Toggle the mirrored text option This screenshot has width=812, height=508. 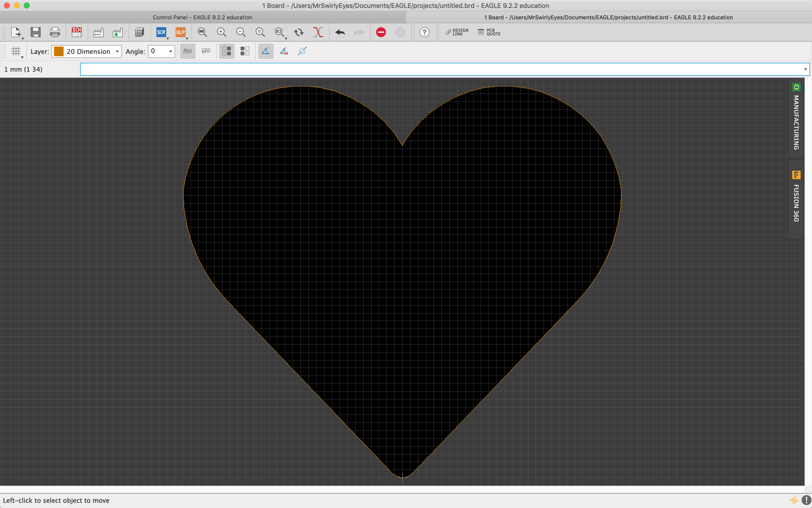click(x=206, y=51)
